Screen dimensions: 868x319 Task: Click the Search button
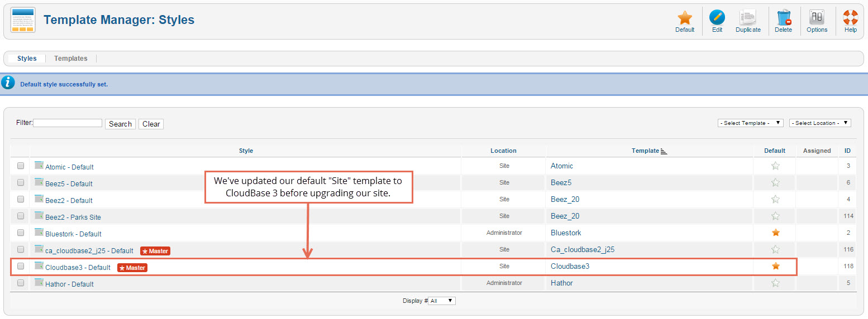(120, 124)
